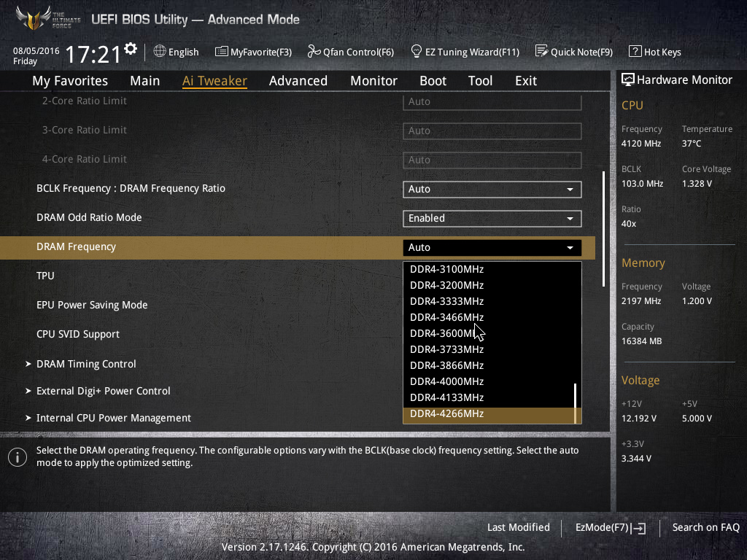747x560 pixels.
Task: Click the 1.328 V core voltage value
Action: coord(697,184)
